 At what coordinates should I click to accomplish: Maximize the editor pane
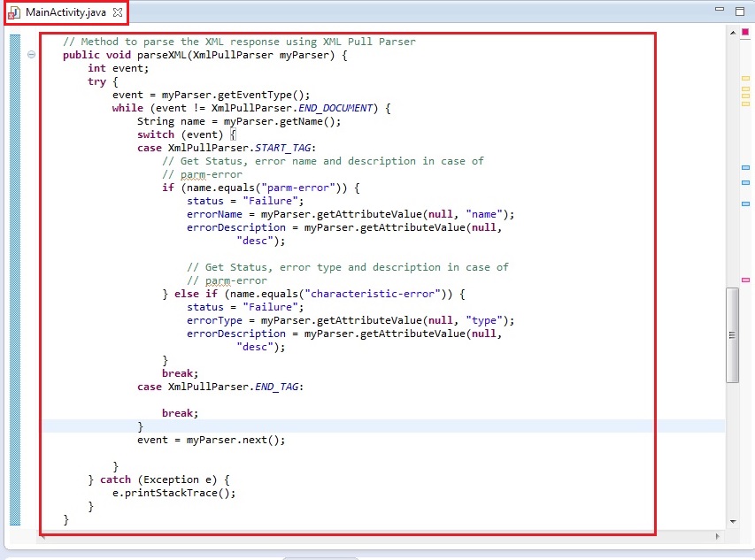pyautogui.click(x=739, y=12)
